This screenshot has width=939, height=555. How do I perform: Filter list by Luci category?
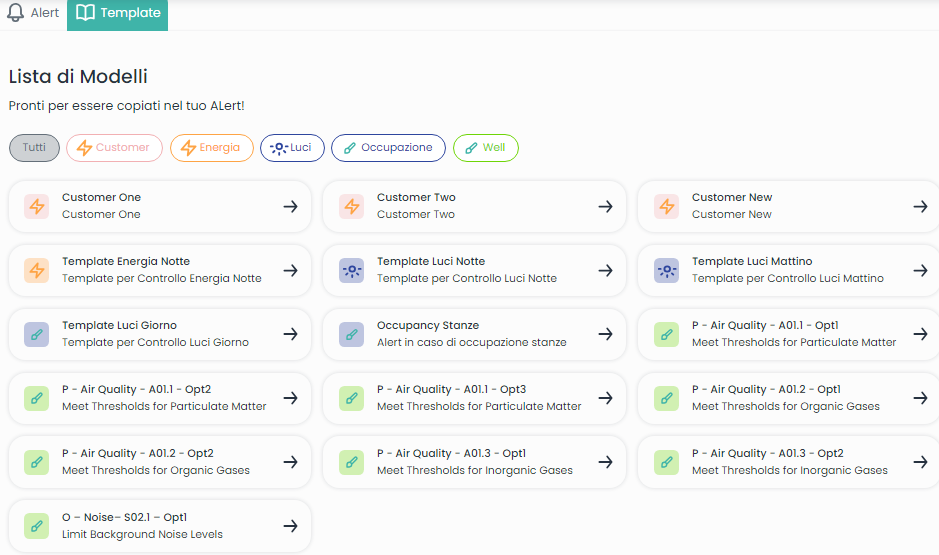[x=292, y=148]
